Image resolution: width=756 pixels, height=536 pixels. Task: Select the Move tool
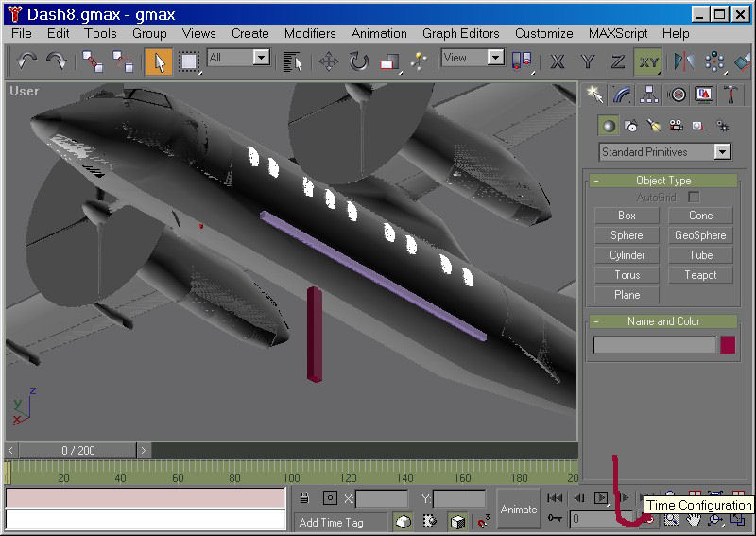pyautogui.click(x=329, y=61)
